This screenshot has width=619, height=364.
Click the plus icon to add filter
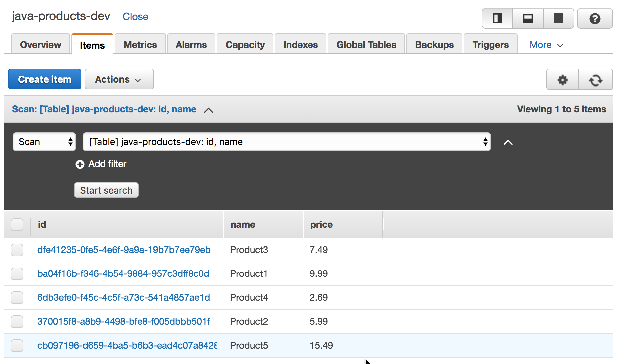point(80,164)
